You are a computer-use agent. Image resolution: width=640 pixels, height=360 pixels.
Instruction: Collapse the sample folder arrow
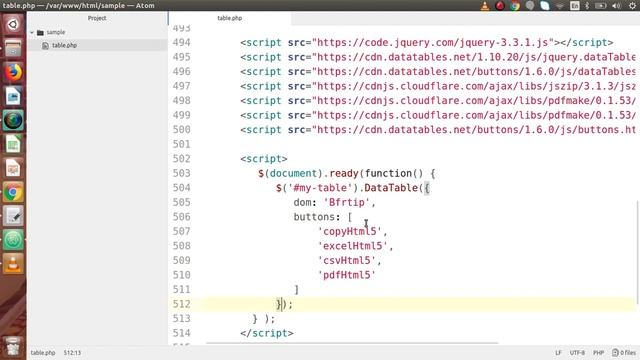coord(32,32)
